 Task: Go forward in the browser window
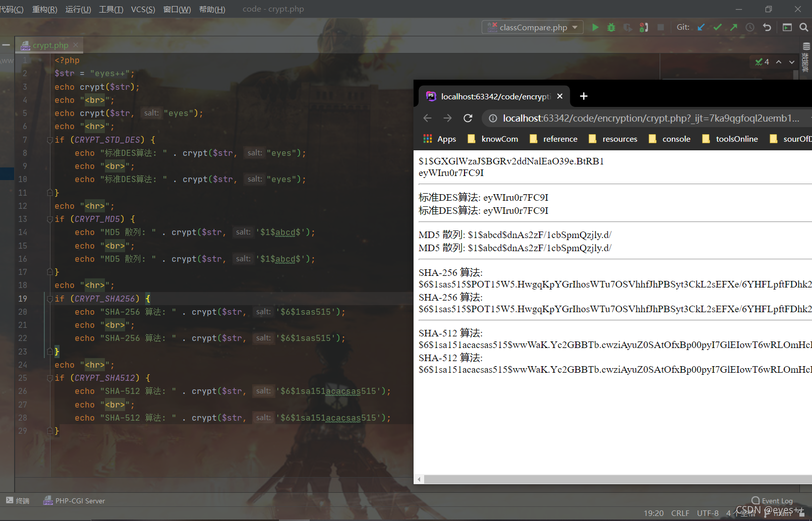448,118
